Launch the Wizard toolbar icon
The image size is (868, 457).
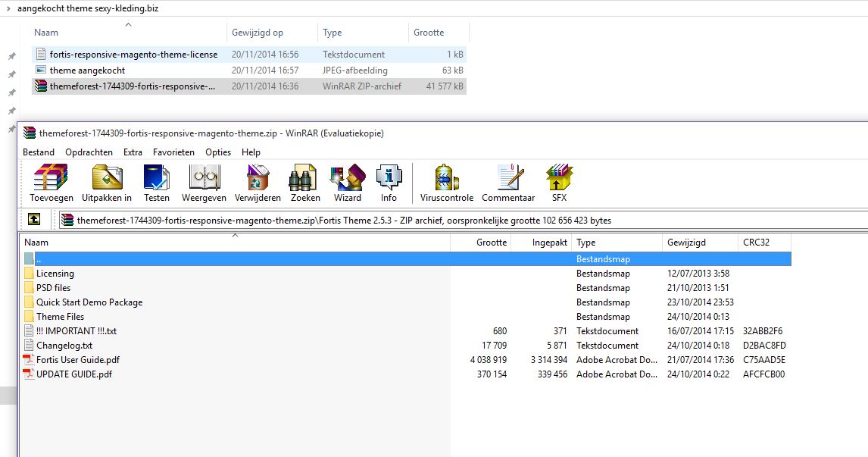(348, 177)
